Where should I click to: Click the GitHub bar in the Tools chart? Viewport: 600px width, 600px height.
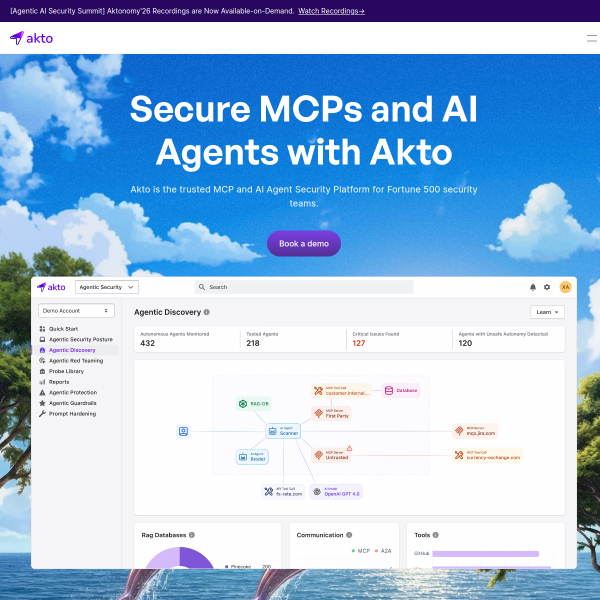(x=486, y=554)
